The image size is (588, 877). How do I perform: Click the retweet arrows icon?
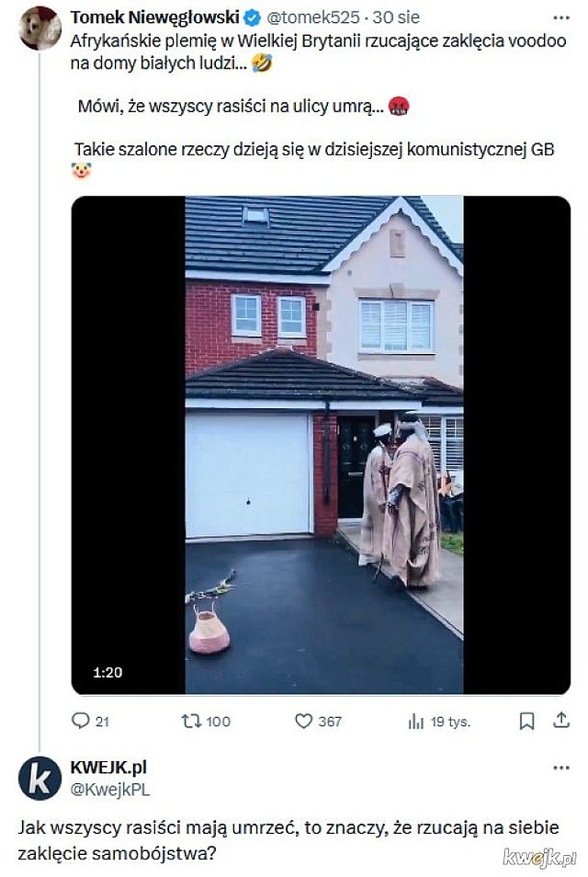[x=190, y=721]
